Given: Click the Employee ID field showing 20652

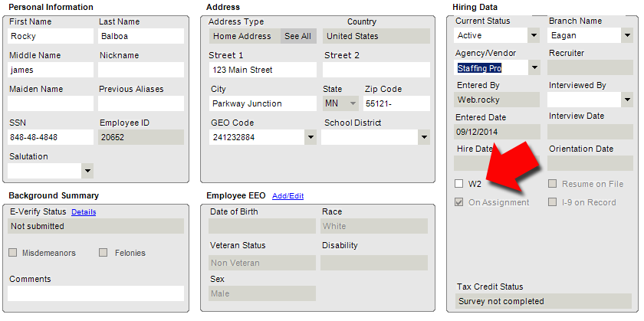Looking at the screenshot, I should click(141, 137).
